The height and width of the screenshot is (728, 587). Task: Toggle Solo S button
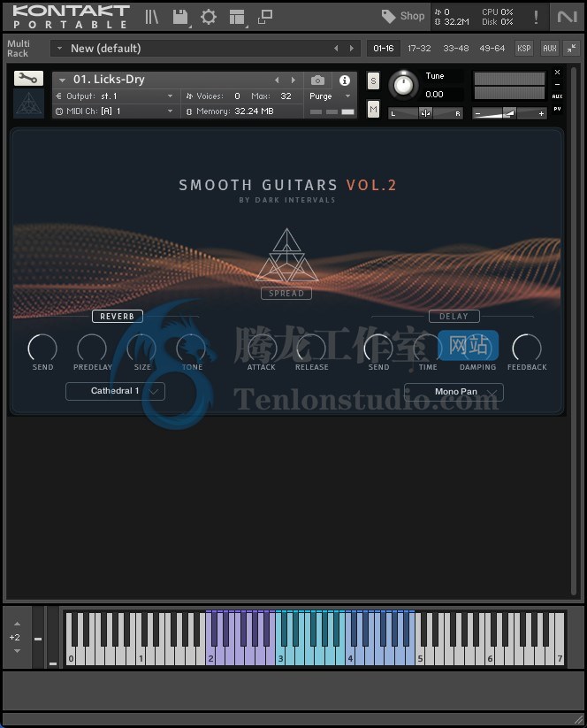[x=373, y=80]
